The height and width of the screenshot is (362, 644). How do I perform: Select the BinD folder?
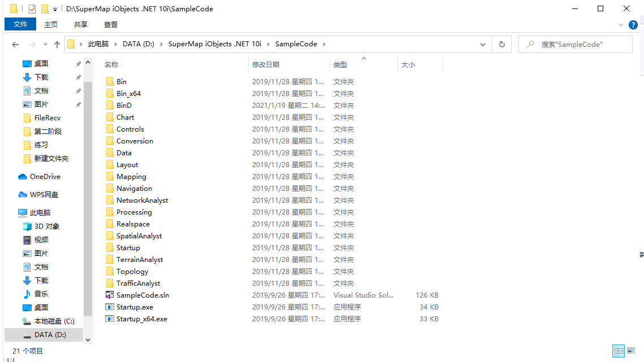pyautogui.click(x=124, y=105)
